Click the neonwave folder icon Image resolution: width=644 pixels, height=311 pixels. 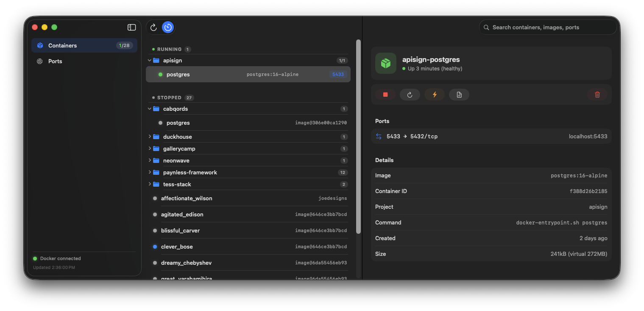tap(156, 160)
